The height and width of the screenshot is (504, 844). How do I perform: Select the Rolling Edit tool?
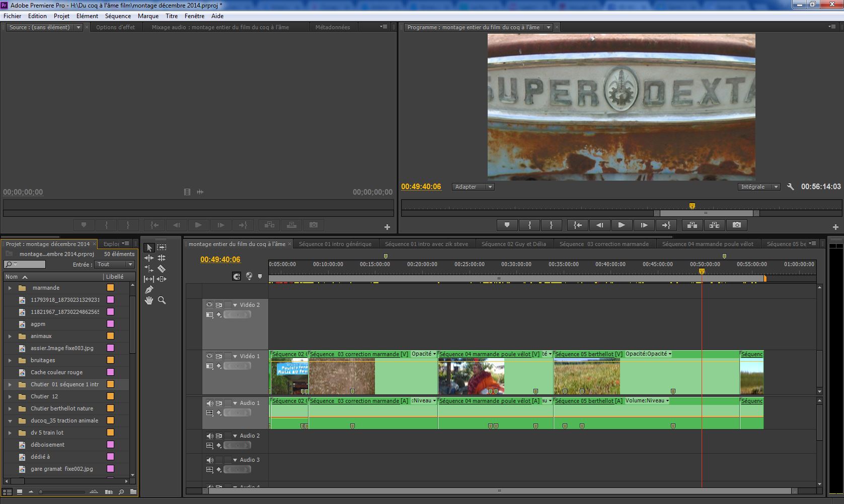click(x=162, y=258)
